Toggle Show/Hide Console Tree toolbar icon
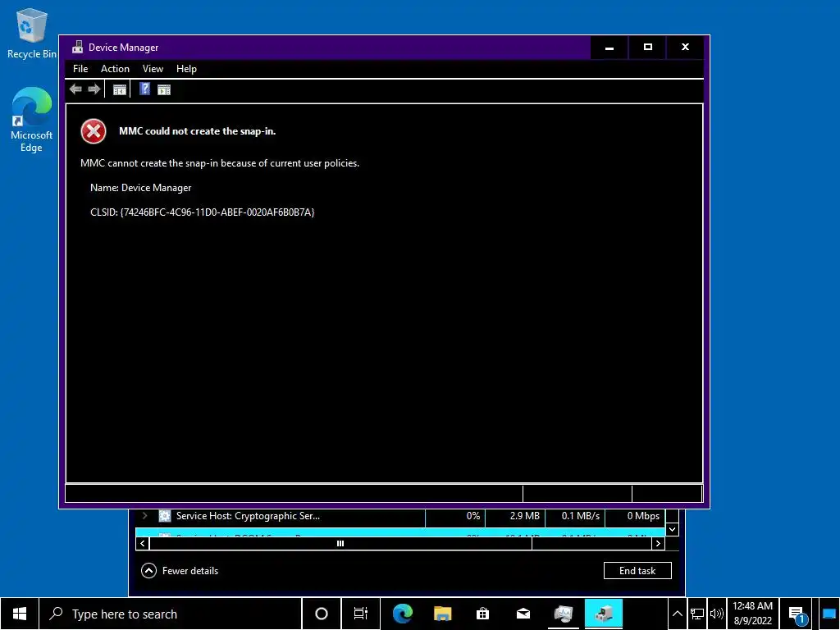This screenshot has width=840, height=630. tap(120, 89)
